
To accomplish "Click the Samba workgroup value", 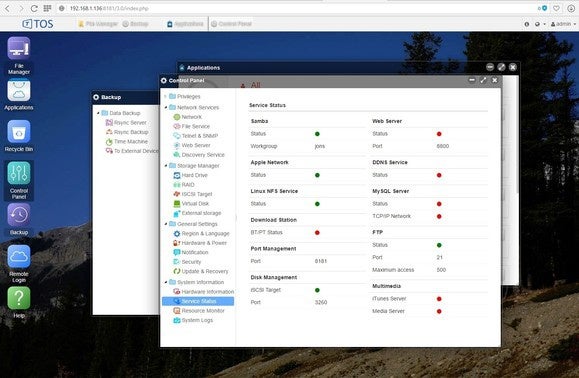I will point(320,146).
